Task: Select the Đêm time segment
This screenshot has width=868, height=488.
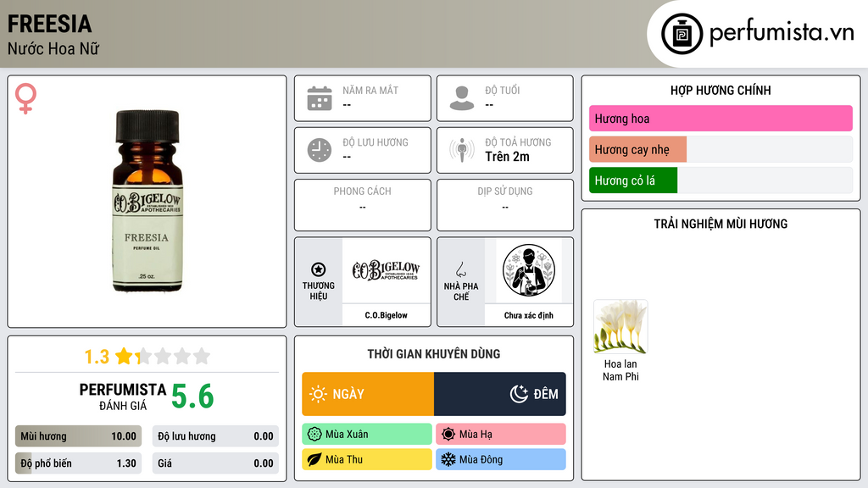Action: [500, 394]
